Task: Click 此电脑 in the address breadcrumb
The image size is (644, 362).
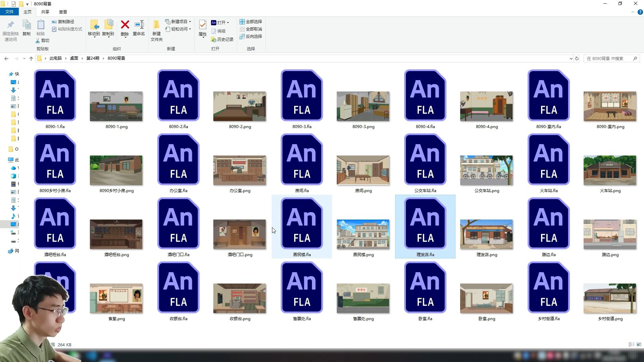Action: [56, 58]
